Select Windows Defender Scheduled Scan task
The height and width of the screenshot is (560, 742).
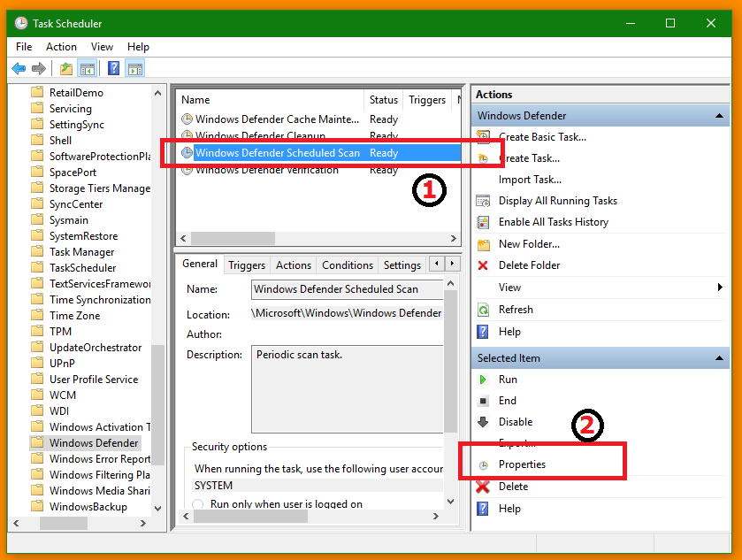pyautogui.click(x=277, y=153)
